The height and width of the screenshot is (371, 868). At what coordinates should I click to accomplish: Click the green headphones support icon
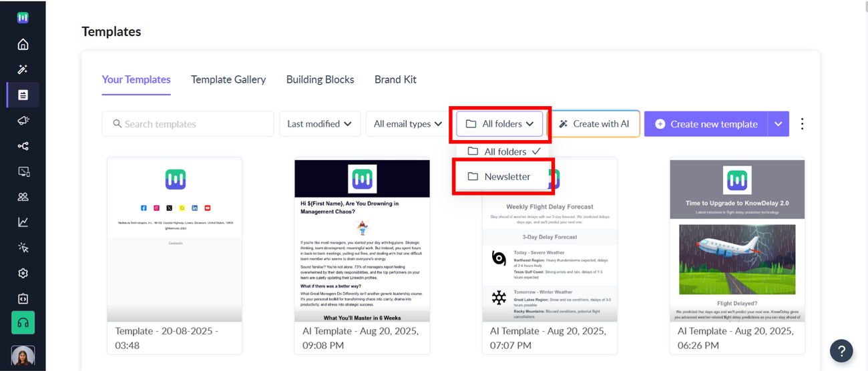click(23, 323)
